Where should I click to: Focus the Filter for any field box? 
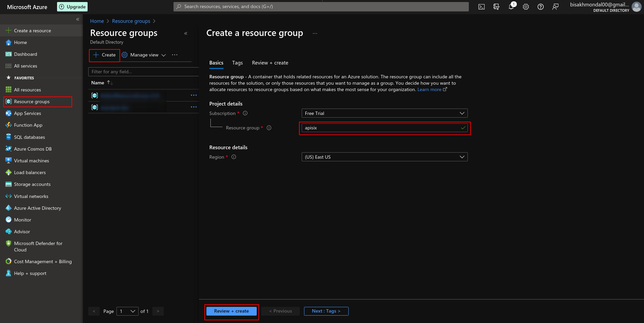pyautogui.click(x=144, y=72)
